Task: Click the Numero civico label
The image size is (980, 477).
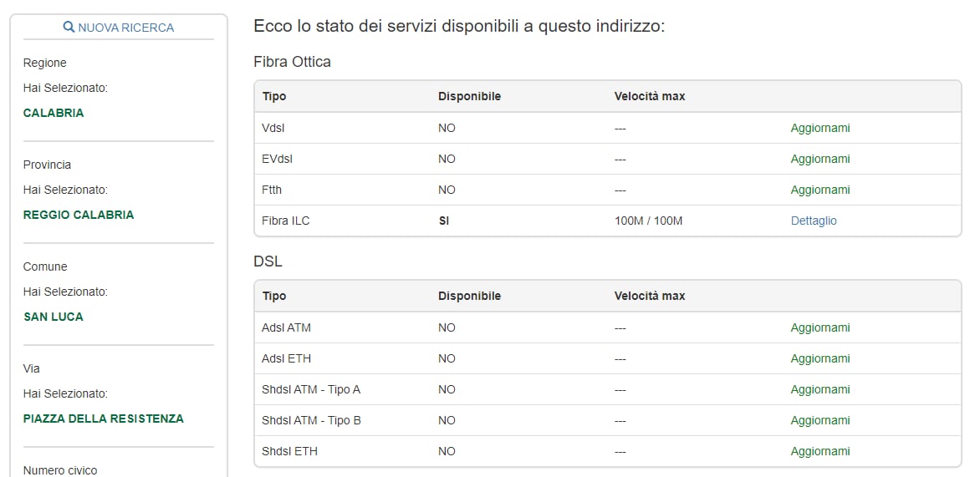Action: point(60,470)
